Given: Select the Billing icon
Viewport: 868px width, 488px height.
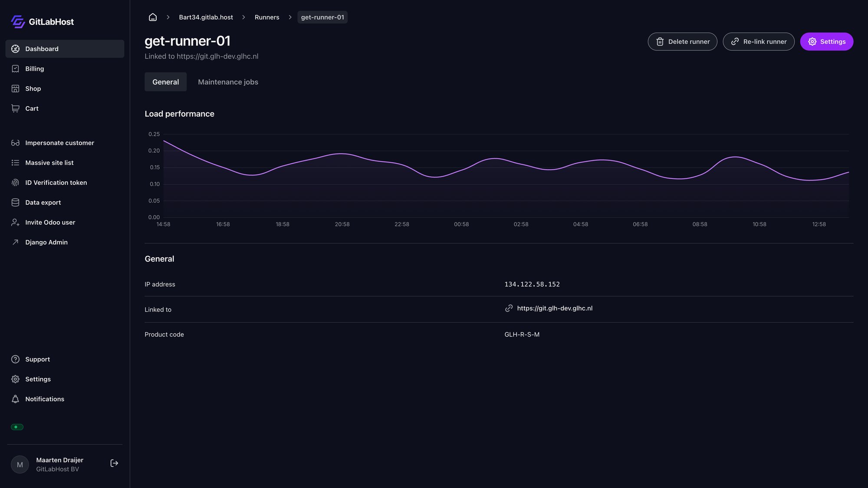Looking at the screenshot, I should tap(15, 69).
